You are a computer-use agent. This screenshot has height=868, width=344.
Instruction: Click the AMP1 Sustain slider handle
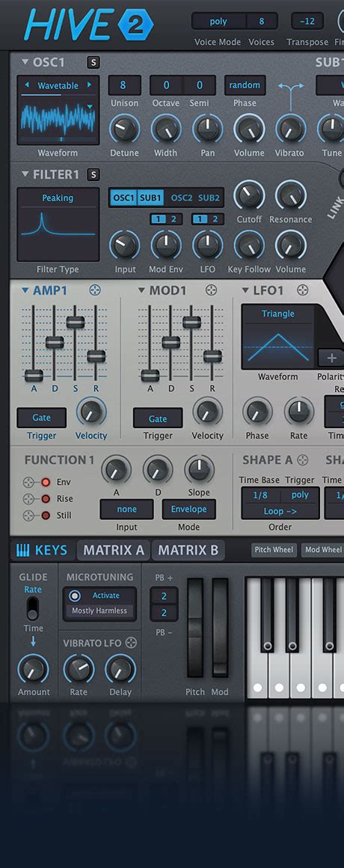[x=76, y=323]
